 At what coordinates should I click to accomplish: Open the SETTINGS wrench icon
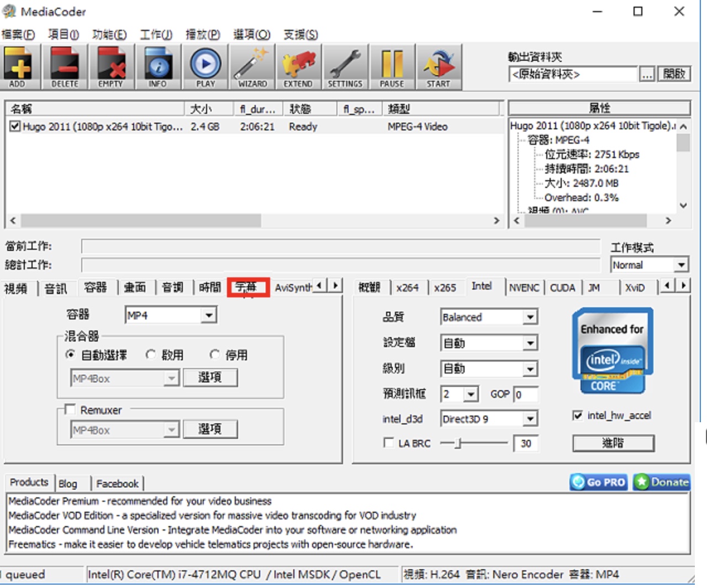345,67
